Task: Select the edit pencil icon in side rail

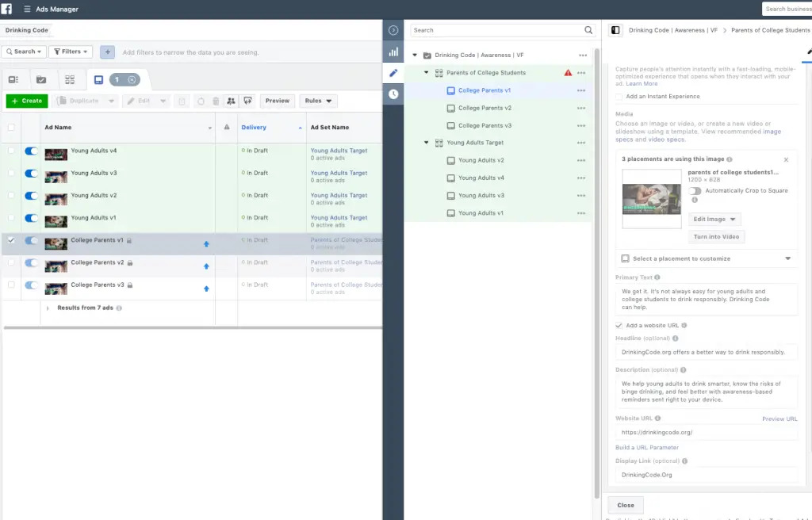Action: point(393,73)
